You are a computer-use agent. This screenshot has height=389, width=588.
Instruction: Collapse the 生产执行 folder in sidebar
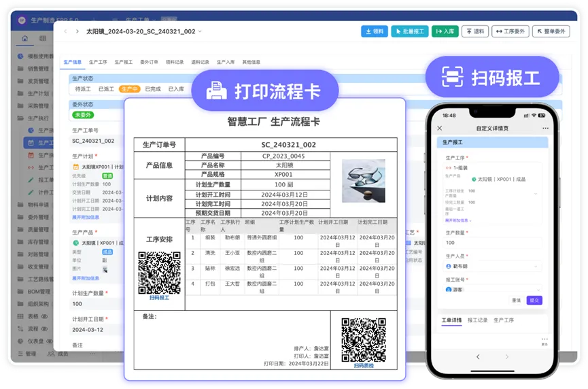point(35,118)
